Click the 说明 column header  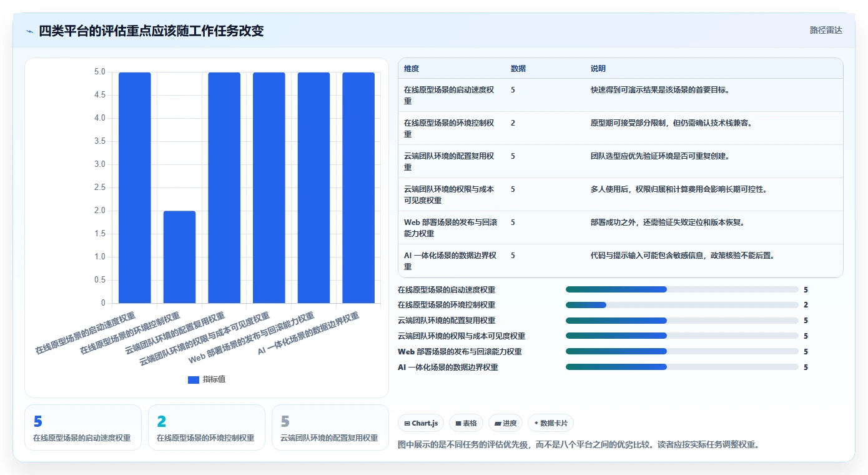tap(598, 69)
